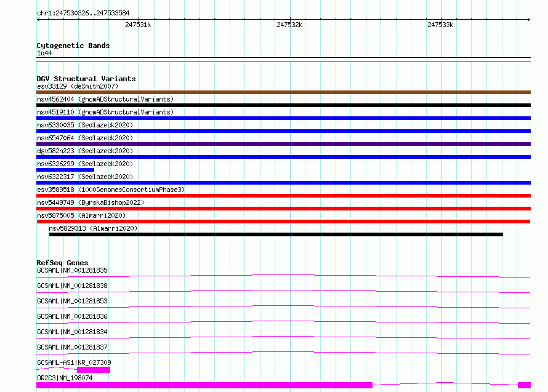The height and width of the screenshot is (392, 548).
Task: Click the 247532k ruler label
Action: point(289,25)
